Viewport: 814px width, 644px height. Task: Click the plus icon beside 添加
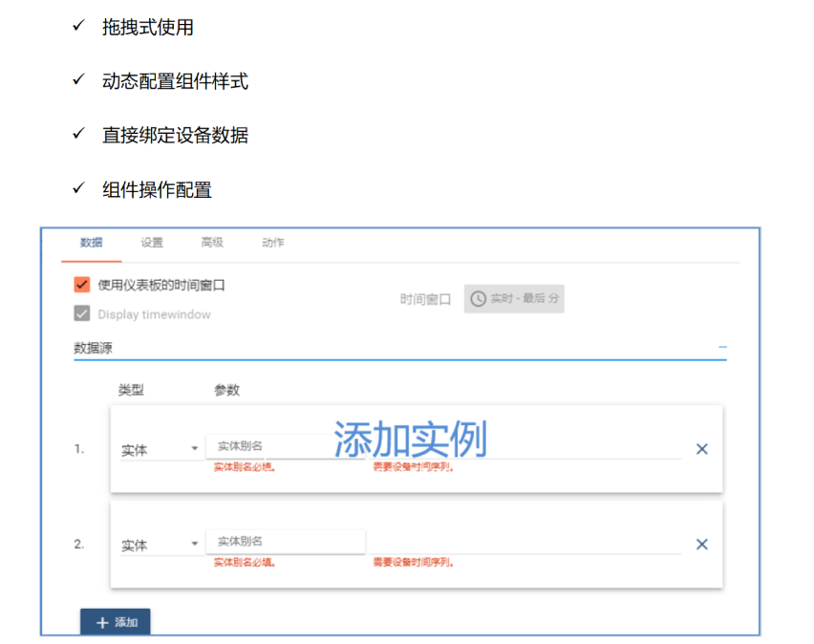pos(103,623)
